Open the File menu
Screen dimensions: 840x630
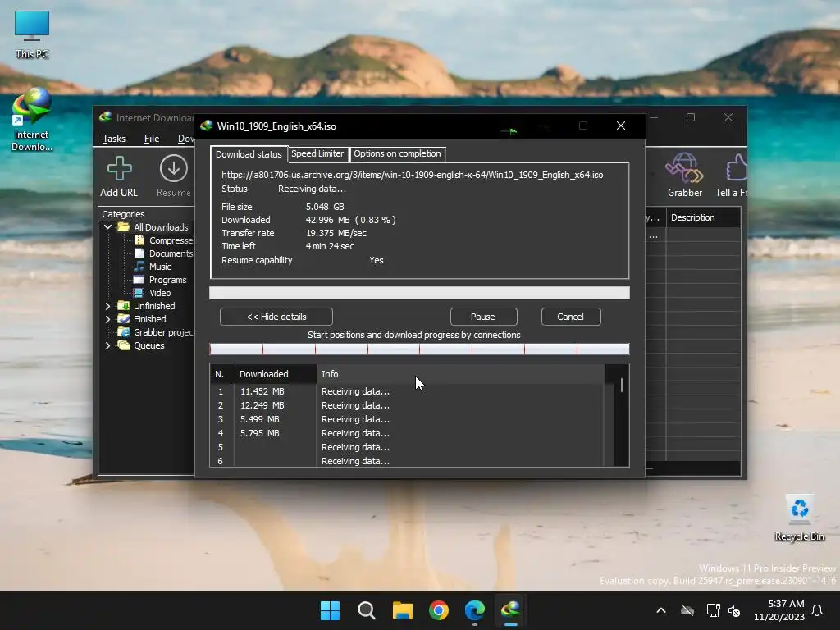click(x=152, y=139)
